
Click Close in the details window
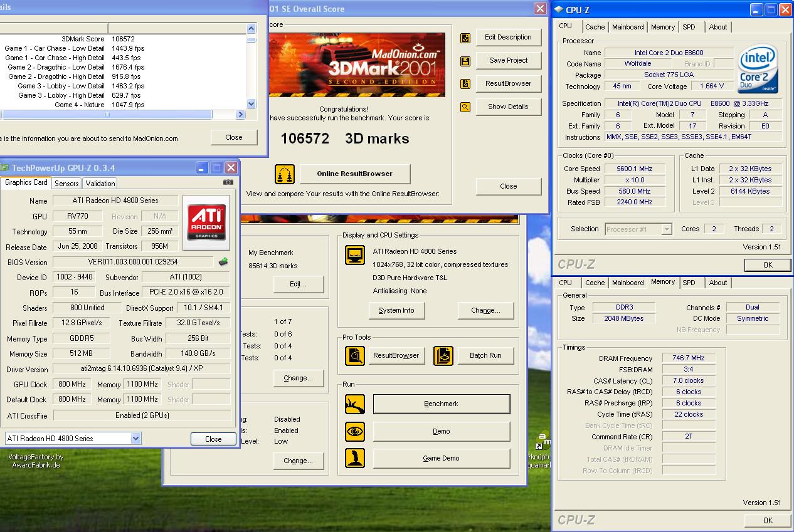coord(234,138)
